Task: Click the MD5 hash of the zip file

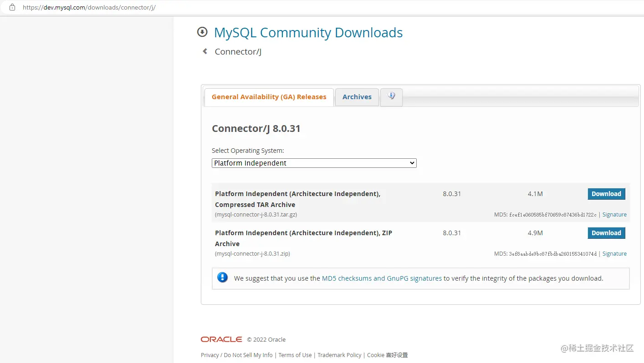Action: [x=553, y=254]
